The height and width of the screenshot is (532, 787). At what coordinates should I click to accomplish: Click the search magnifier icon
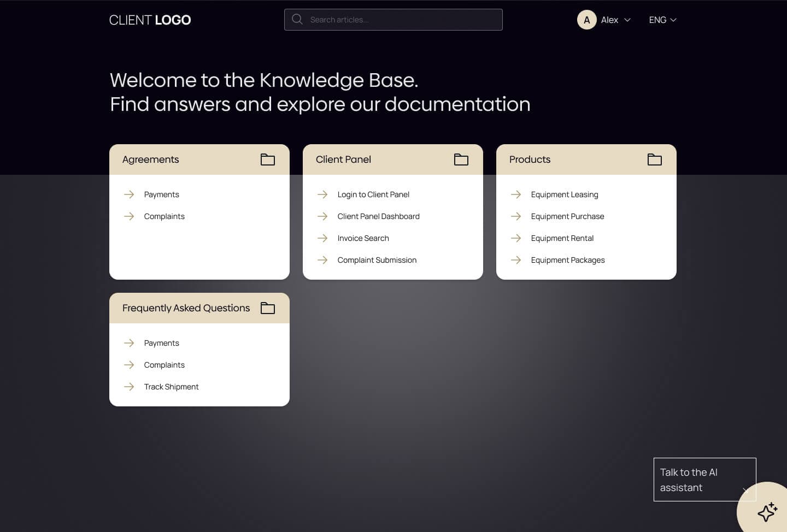(x=297, y=19)
